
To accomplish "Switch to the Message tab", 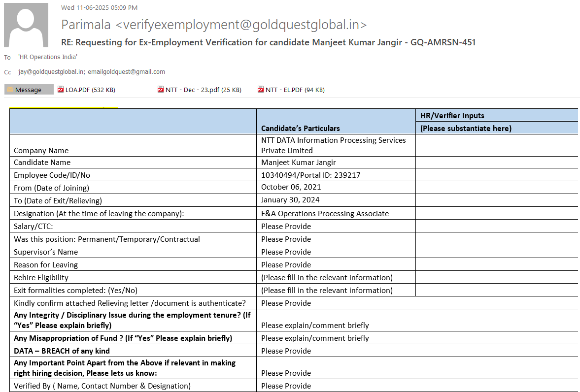I will (x=29, y=90).
